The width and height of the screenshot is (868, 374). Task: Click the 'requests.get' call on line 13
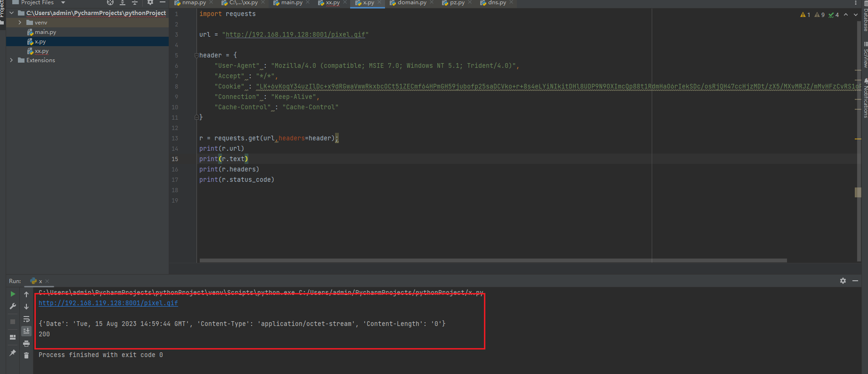[237, 138]
